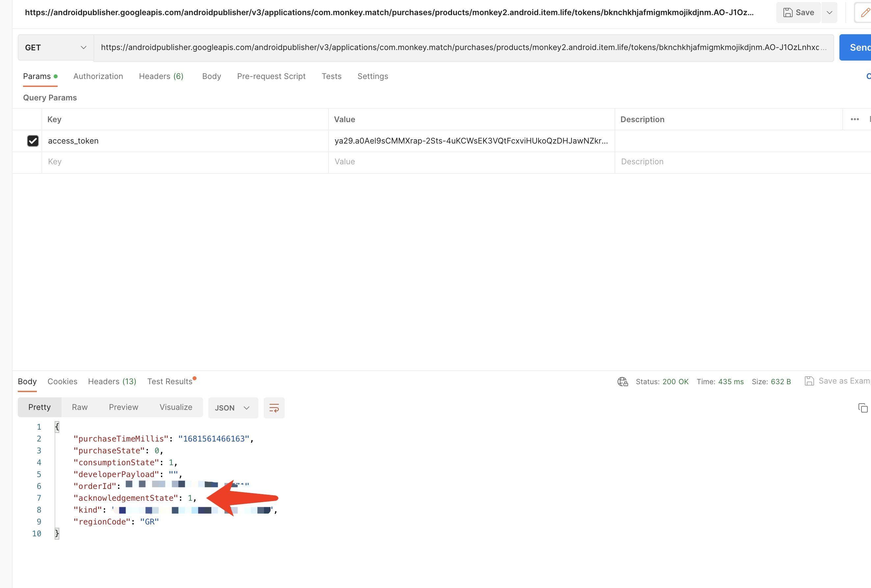This screenshot has width=871, height=588.
Task: Uncheck the access_token parameter checkbox
Action: [33, 141]
